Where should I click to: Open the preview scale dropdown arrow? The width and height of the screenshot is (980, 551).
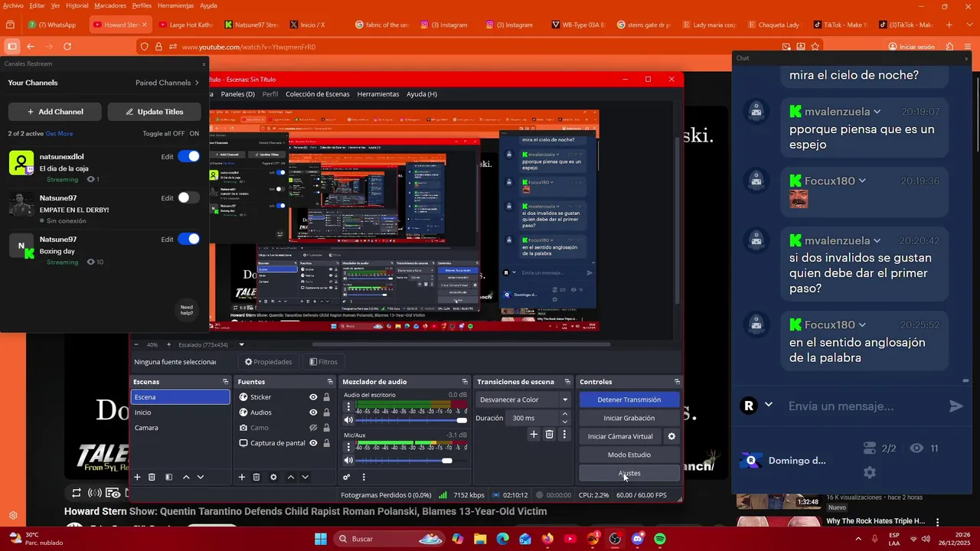pos(241,344)
